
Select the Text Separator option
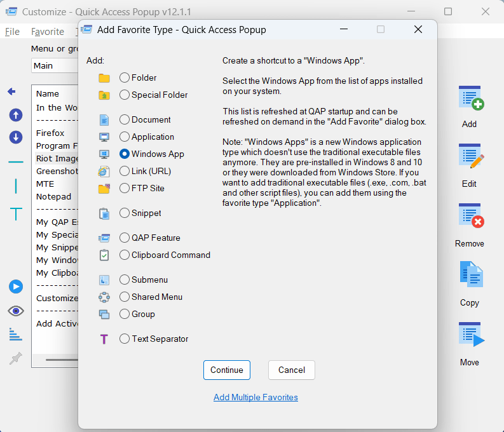click(125, 339)
